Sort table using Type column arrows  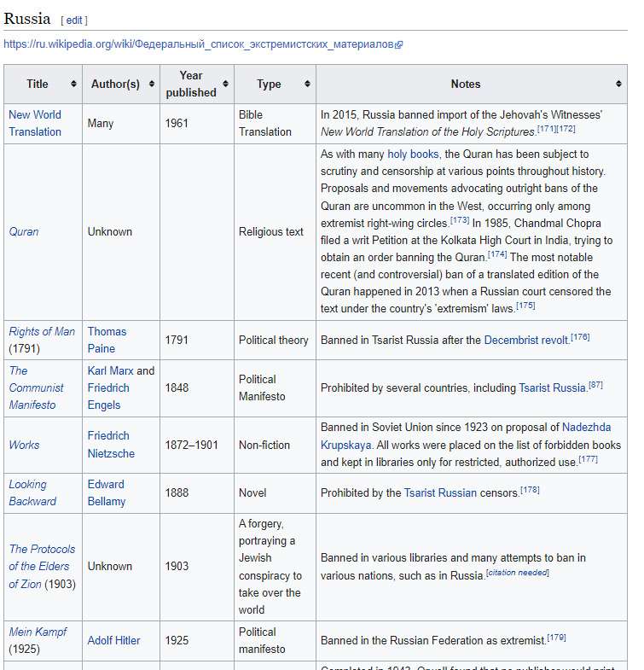pos(307,84)
